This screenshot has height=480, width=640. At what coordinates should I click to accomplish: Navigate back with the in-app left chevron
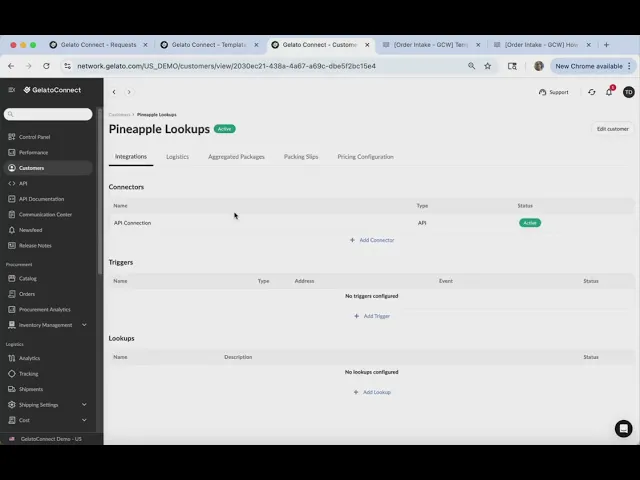(114, 92)
